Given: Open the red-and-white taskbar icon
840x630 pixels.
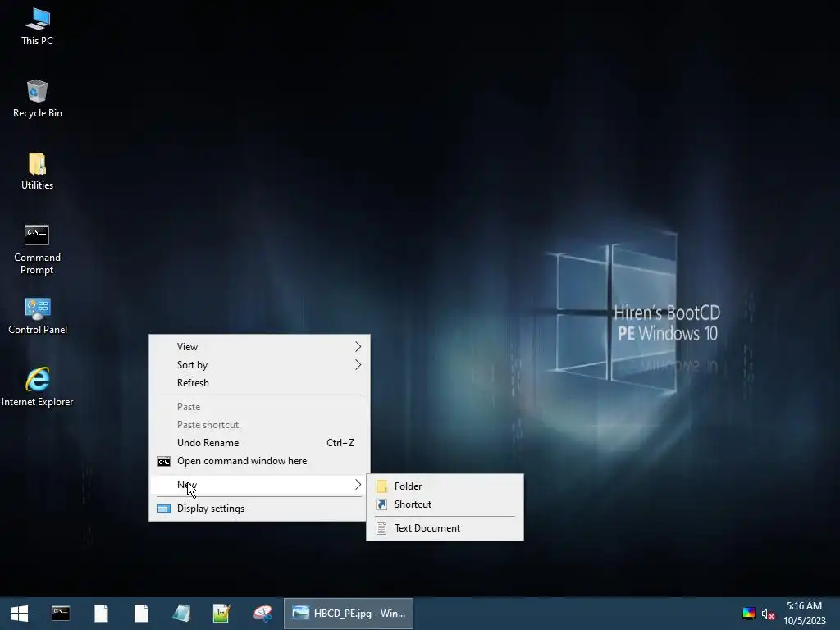Looking at the screenshot, I should pyautogui.click(x=262, y=614).
